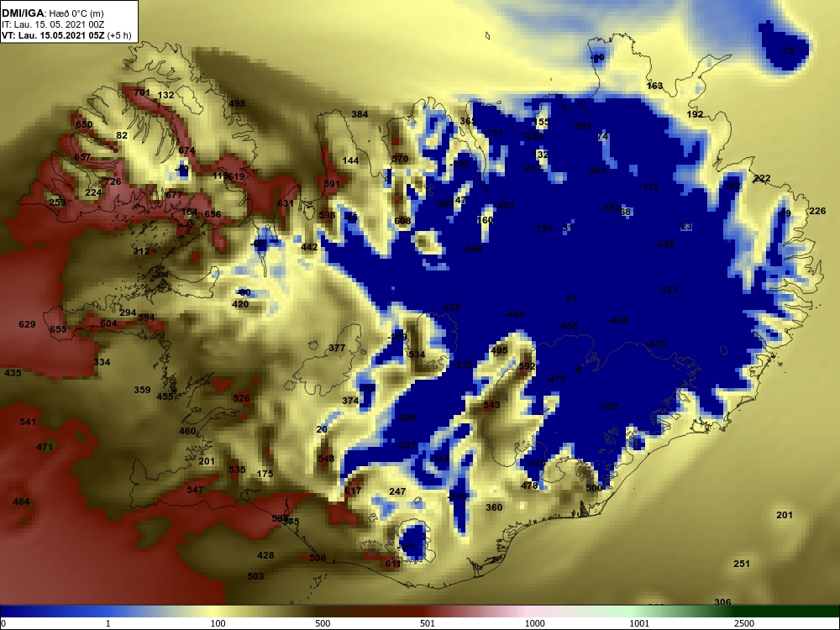Viewport: 840px width, 630px height.
Task: Click the '570' height value
Action: coord(400,159)
